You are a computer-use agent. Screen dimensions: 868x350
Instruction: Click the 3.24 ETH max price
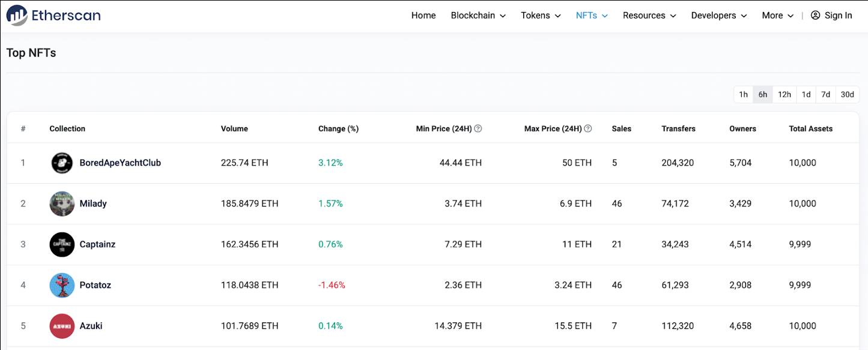573,285
